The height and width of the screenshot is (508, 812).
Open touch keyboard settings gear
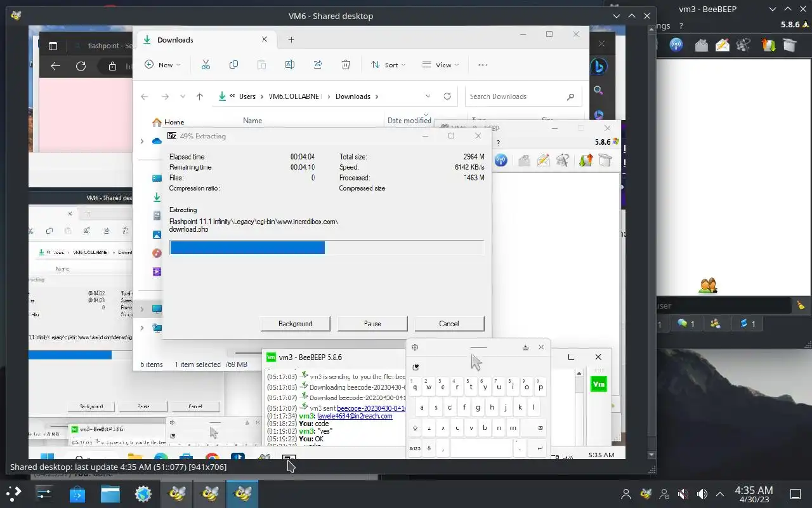pyautogui.click(x=415, y=347)
